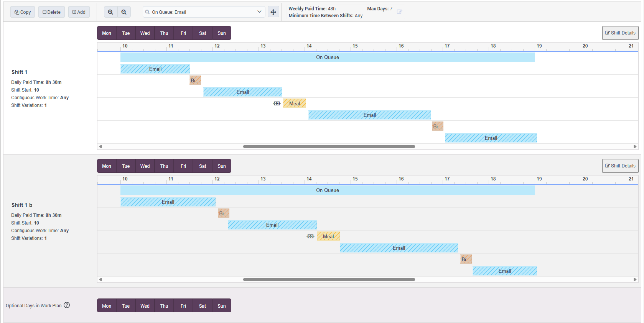The width and height of the screenshot is (644, 323).
Task: Select Shift 1 b Email block spanning hour 16
Action: pyautogui.click(x=399, y=248)
